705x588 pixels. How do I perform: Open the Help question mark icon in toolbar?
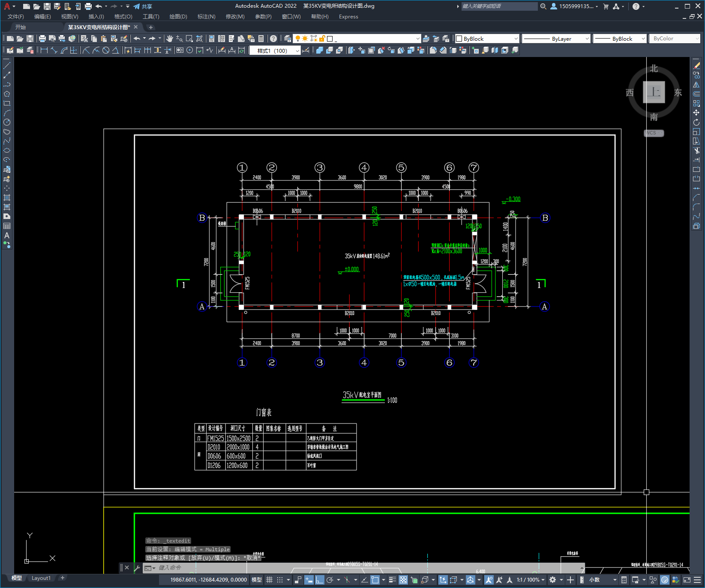tap(273, 39)
